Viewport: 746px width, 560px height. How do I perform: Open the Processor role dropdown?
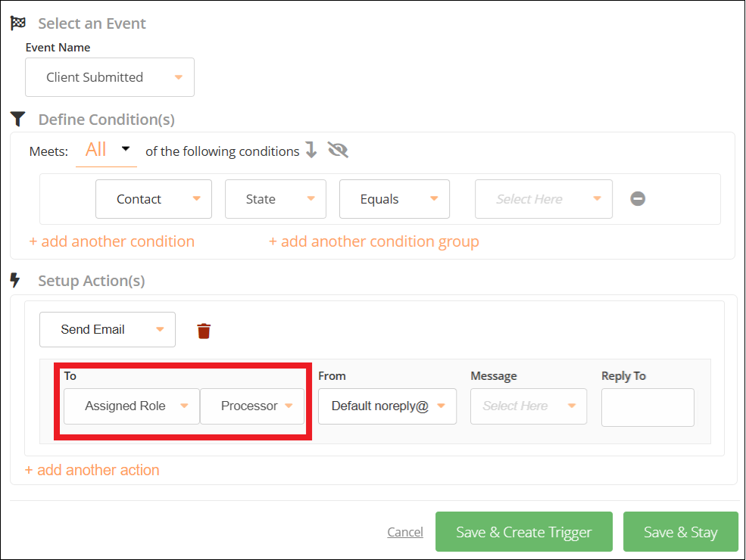pyautogui.click(x=252, y=406)
